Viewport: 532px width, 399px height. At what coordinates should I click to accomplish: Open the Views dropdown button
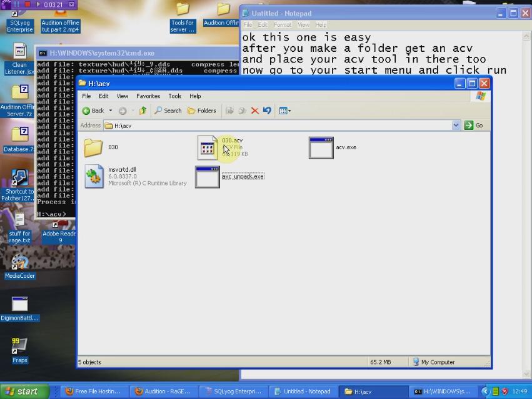(x=284, y=111)
